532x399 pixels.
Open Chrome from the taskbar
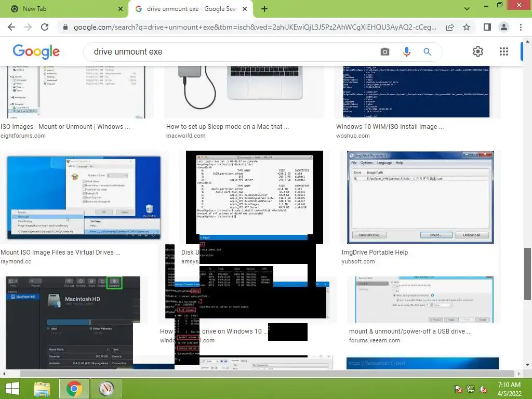click(x=74, y=389)
